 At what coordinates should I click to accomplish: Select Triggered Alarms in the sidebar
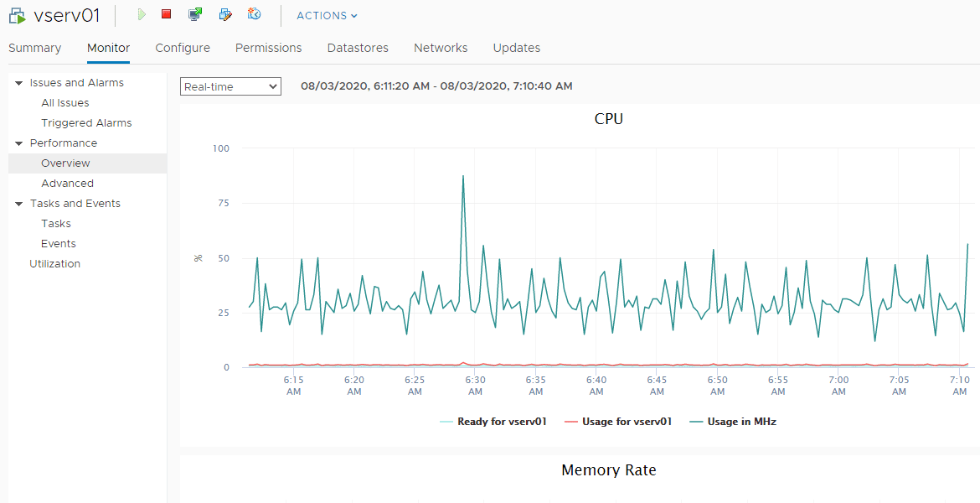tap(86, 123)
